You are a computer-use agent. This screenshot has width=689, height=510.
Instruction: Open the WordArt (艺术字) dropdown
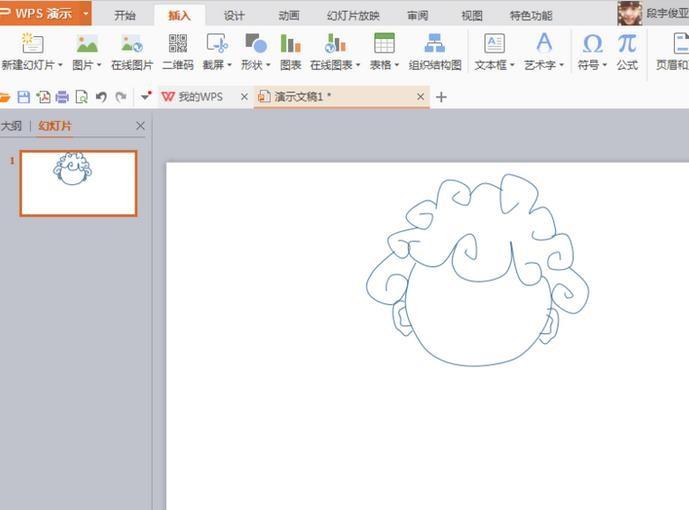[544, 65]
